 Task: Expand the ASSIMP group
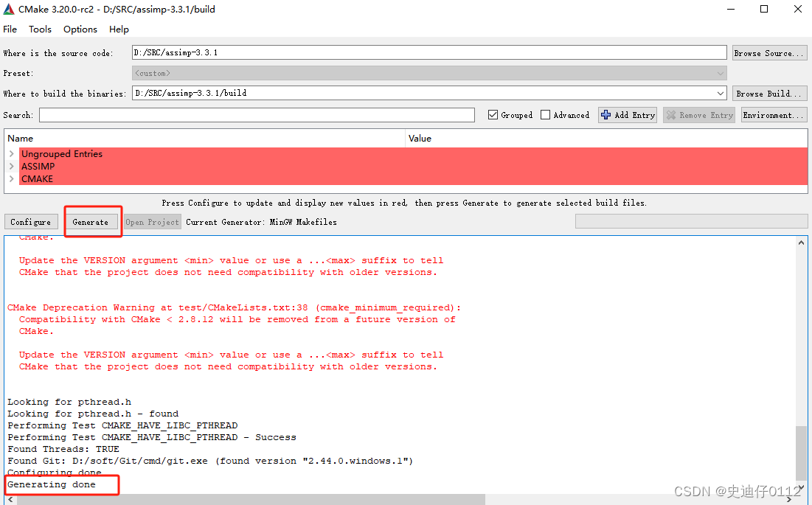[11, 166]
